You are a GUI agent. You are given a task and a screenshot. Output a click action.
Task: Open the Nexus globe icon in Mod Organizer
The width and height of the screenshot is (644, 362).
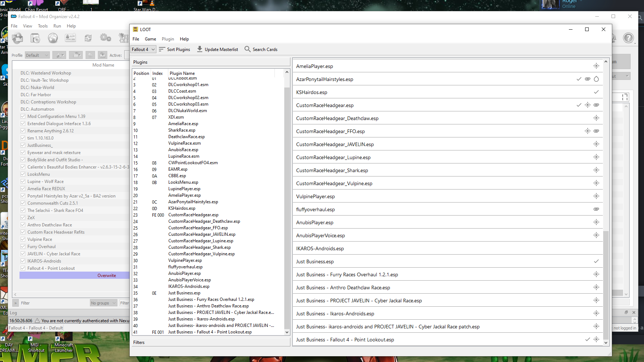(x=53, y=38)
